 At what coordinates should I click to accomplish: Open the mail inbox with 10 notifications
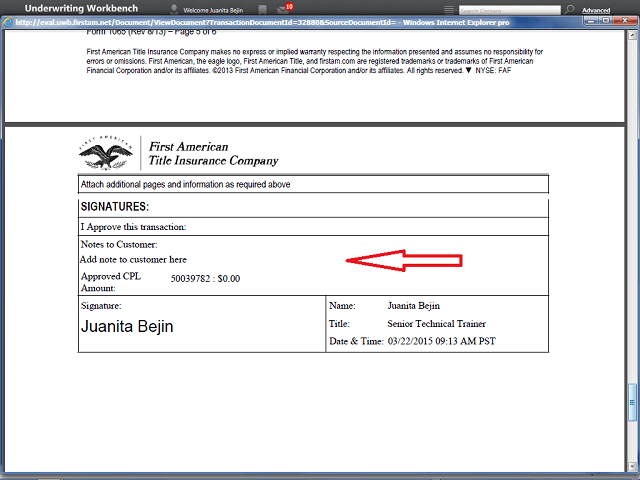point(283,9)
